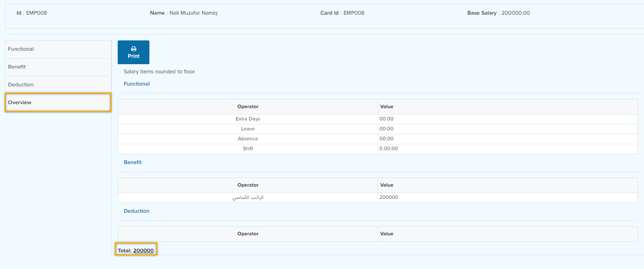Click the Salary Items rounded to floor note
The height and width of the screenshot is (269, 644).
[x=159, y=72]
